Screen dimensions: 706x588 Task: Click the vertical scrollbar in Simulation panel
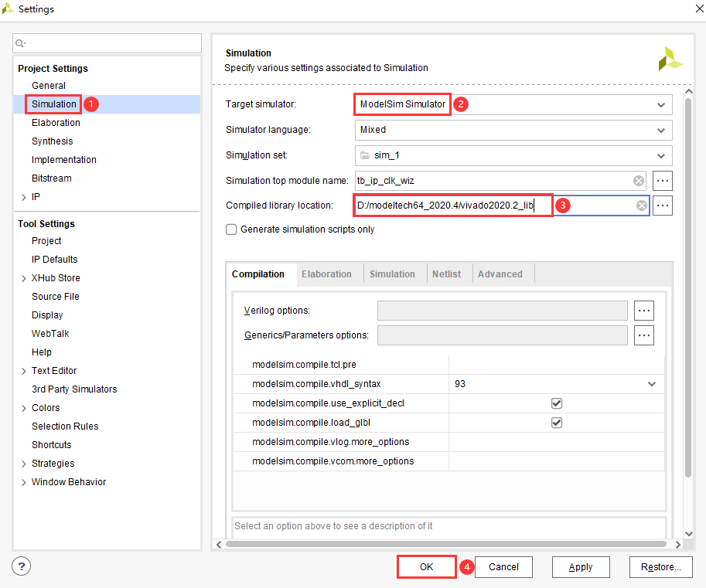(688, 288)
